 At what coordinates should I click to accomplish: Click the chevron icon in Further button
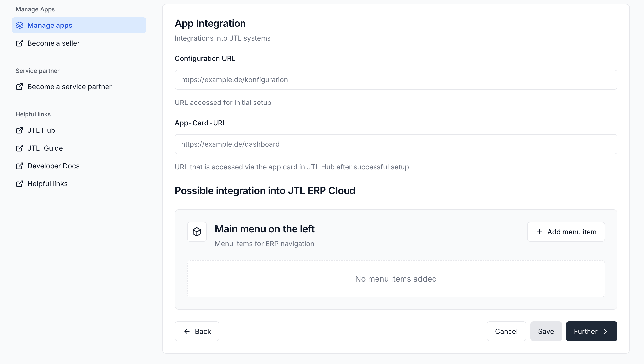point(606,331)
